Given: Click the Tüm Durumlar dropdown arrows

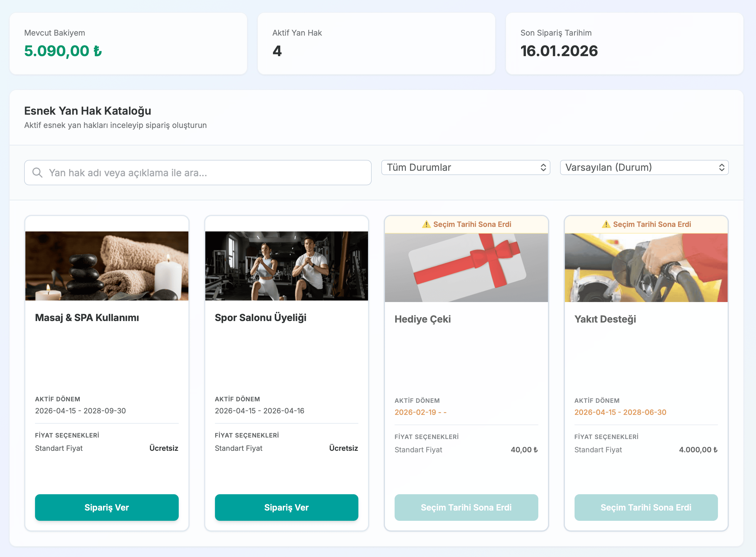Looking at the screenshot, I should click(x=543, y=167).
